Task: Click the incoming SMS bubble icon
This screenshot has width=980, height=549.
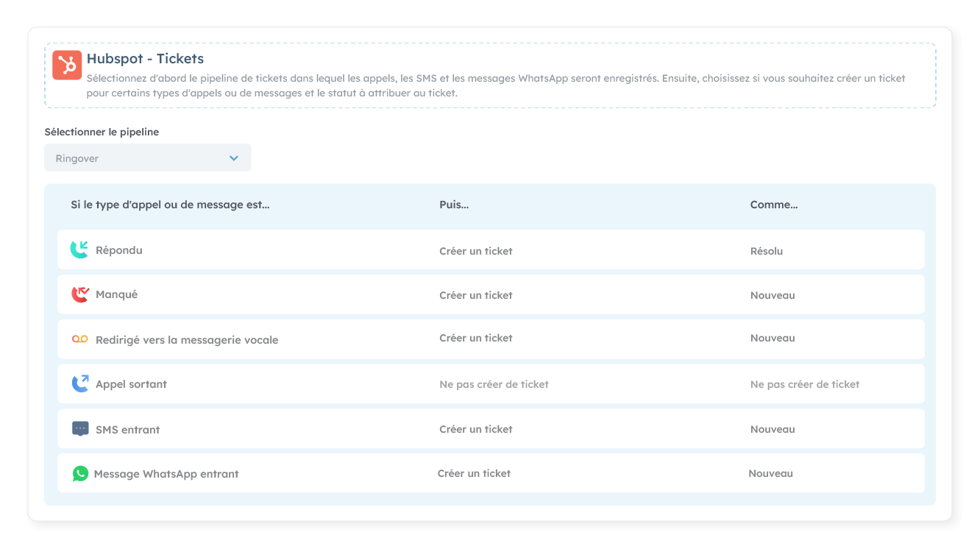Action: (80, 429)
